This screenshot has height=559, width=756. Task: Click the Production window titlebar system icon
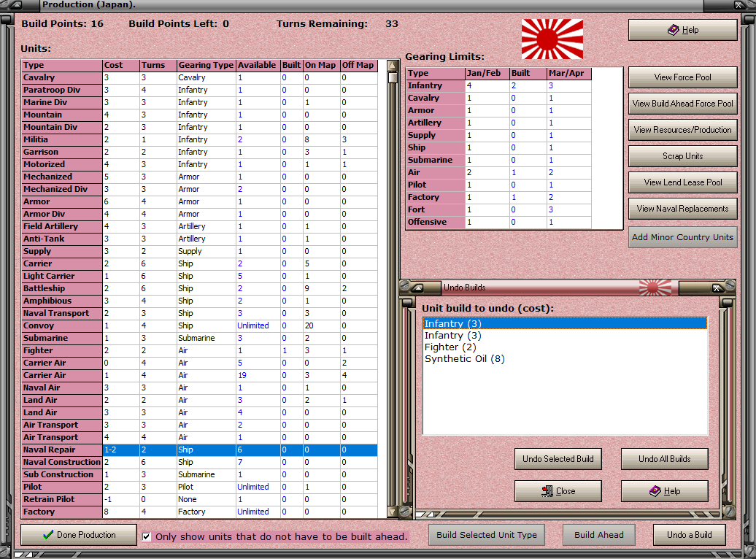click(x=16, y=6)
